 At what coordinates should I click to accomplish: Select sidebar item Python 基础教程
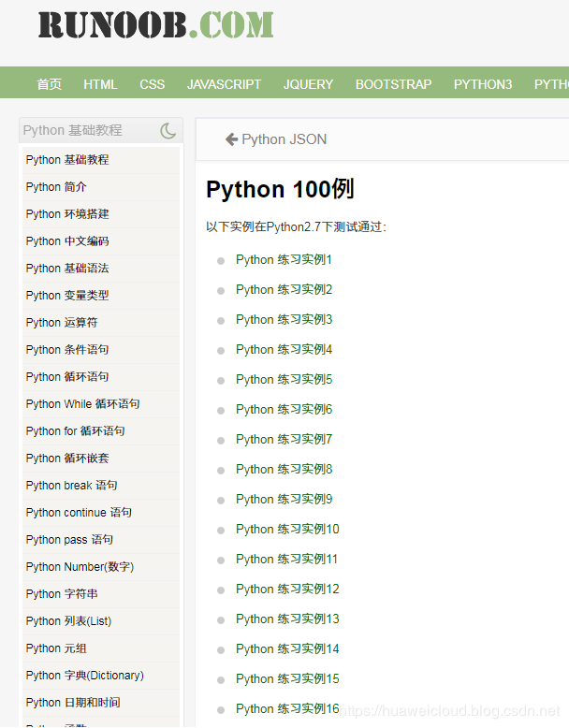(101, 160)
